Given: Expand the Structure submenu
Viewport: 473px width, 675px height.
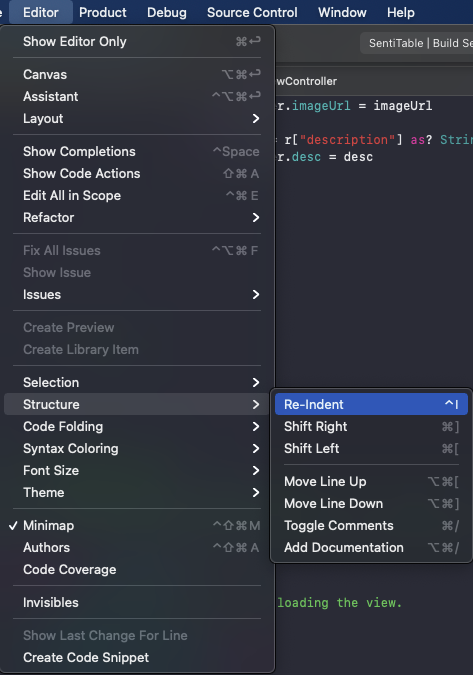Looking at the screenshot, I should tap(139, 404).
